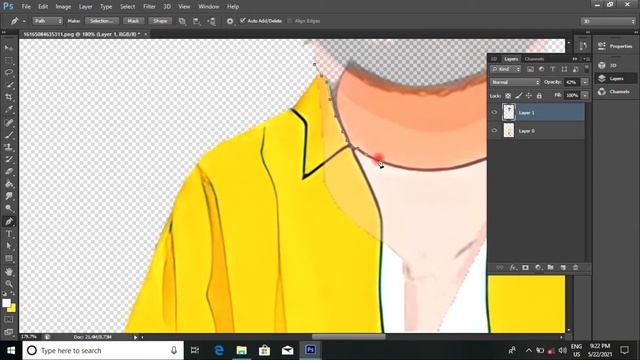
Task: Click the yellow background color swatch
Action: pos(12,308)
